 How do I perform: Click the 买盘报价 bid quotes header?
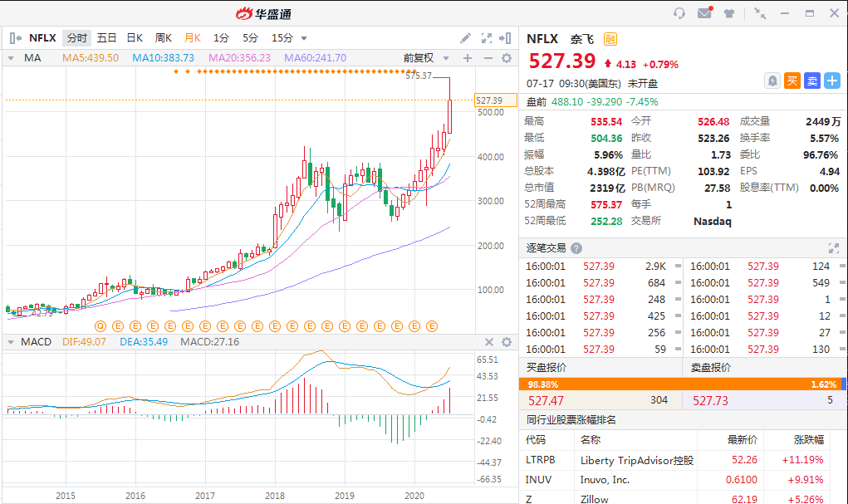[x=547, y=368]
